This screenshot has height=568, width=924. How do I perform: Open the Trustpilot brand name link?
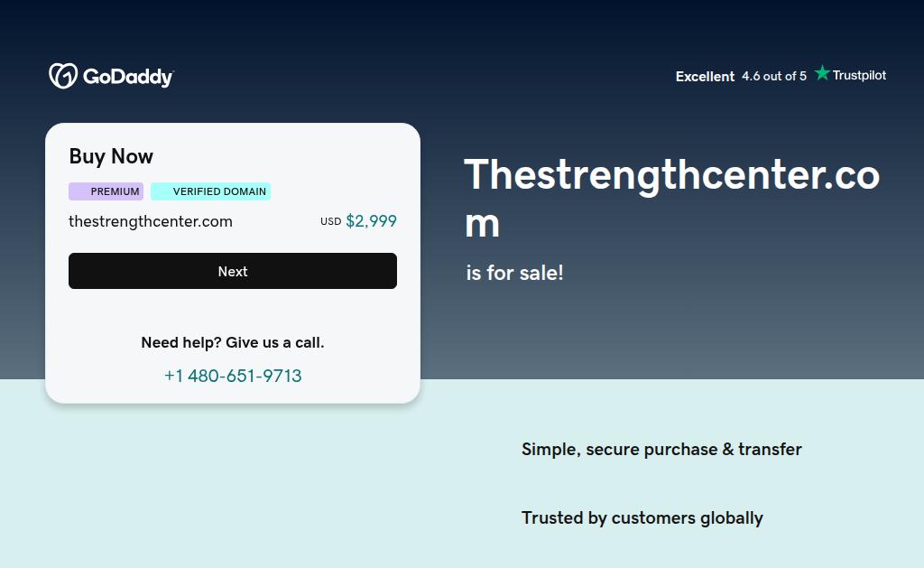pos(859,76)
